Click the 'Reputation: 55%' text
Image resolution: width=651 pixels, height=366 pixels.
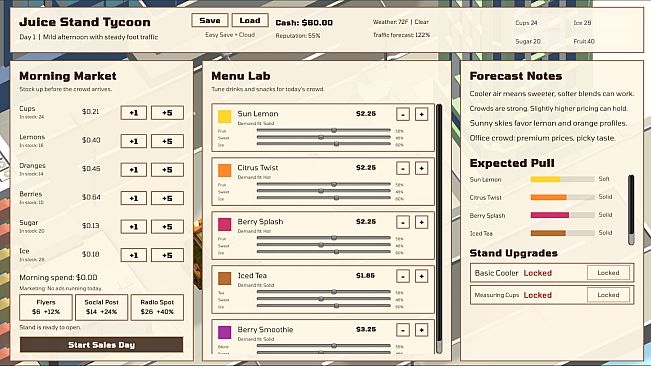(298, 36)
